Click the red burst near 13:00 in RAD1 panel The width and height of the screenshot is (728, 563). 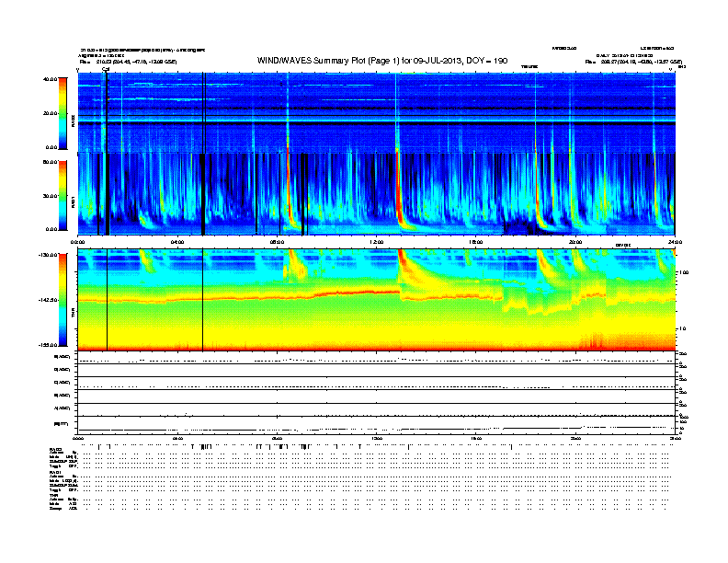399,190
